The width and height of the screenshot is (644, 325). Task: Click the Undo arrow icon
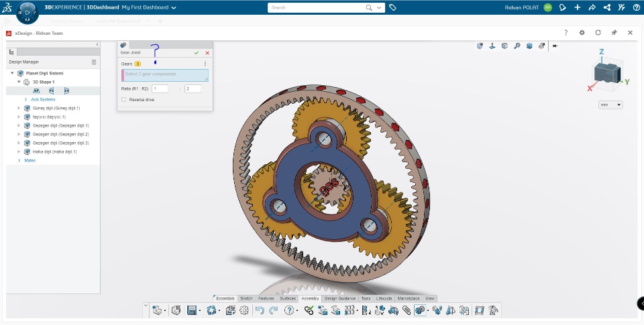(x=260, y=310)
